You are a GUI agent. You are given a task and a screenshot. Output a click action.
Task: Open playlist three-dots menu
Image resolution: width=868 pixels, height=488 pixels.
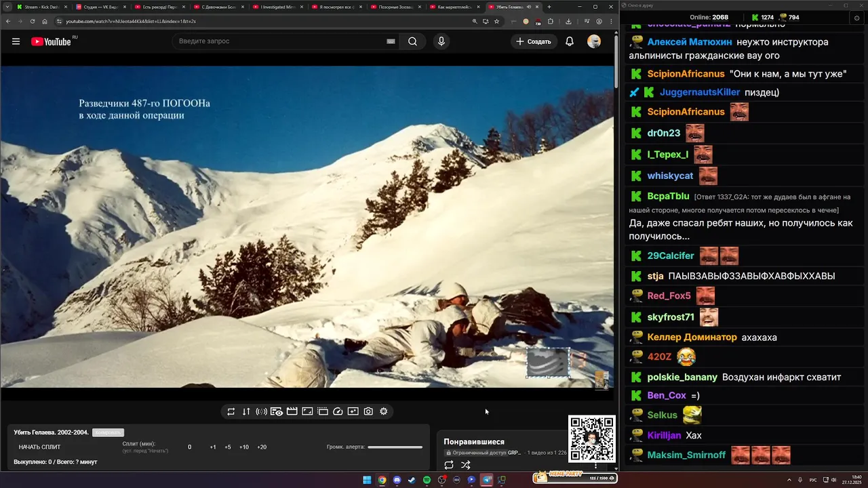tap(595, 465)
